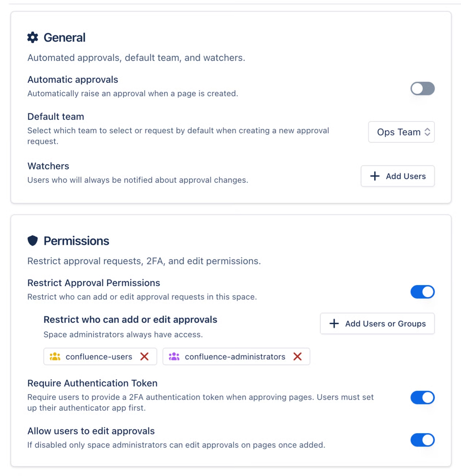The height and width of the screenshot is (476, 461).
Task: Disable Allow users to edit approvals
Action: click(x=423, y=440)
